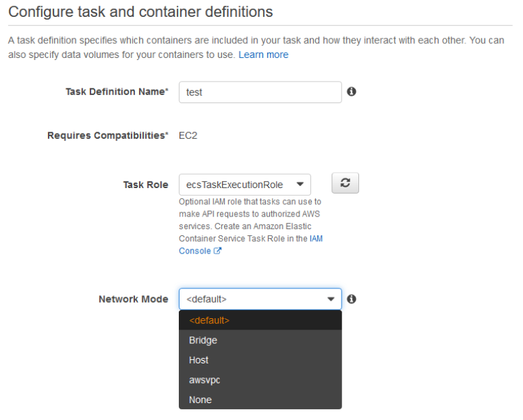Open the Learn more link
This screenshot has width=523, height=420.
pos(263,55)
